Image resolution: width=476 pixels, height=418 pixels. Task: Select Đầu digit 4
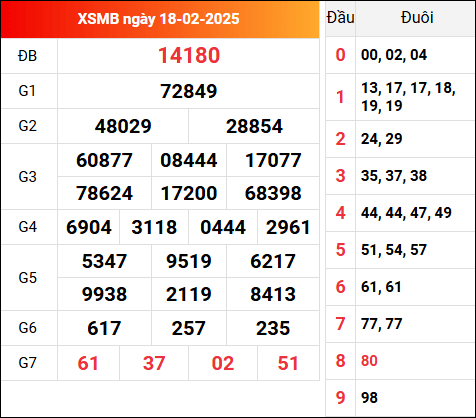pyautogui.click(x=340, y=213)
